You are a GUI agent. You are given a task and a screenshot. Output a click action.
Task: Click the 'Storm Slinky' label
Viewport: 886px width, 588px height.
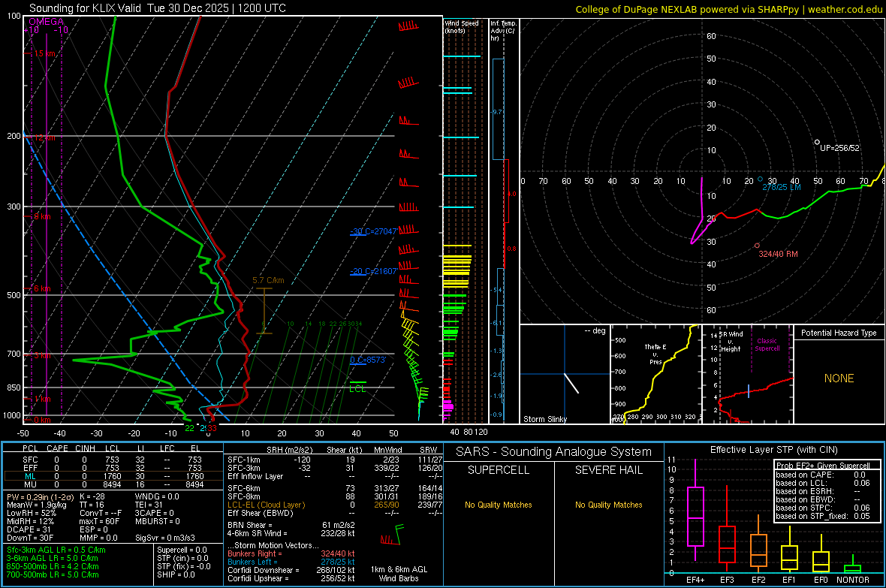[x=544, y=419]
